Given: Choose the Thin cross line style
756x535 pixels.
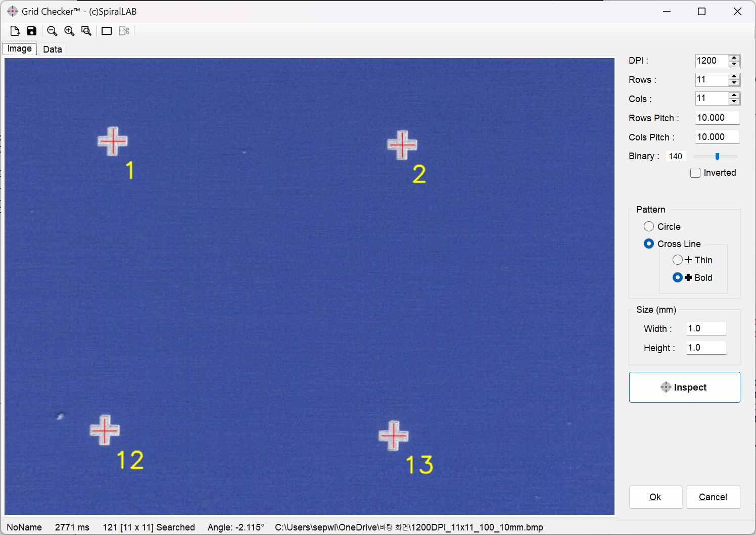Looking at the screenshot, I should 678,260.
